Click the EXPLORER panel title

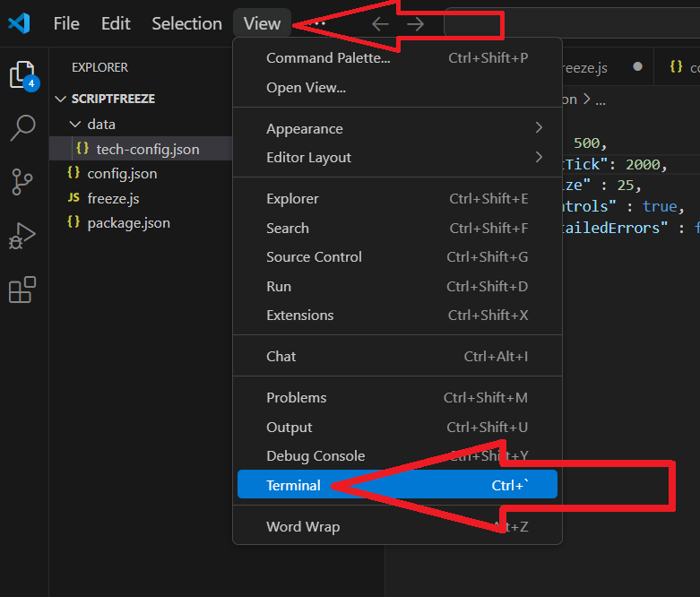tap(100, 67)
